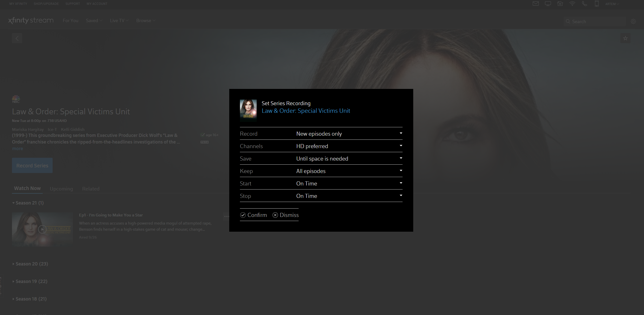Open the Live TV menu
The height and width of the screenshot is (315, 644).
pyautogui.click(x=119, y=20)
